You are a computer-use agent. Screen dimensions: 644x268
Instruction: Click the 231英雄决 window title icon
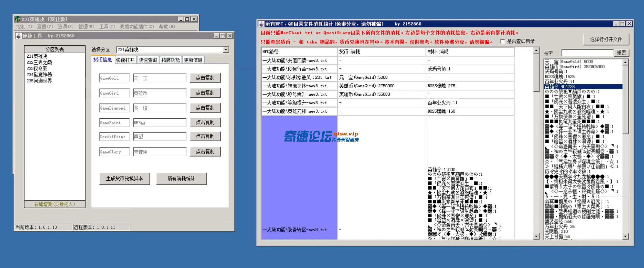(18, 19)
